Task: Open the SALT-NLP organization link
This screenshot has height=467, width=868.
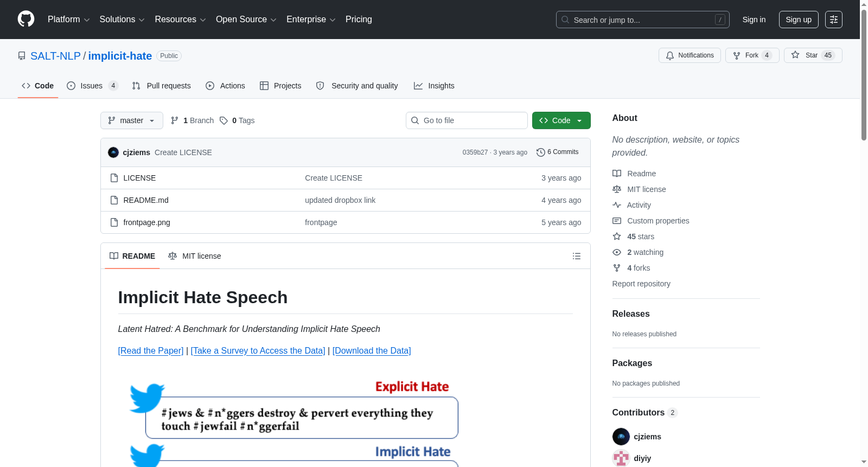Action: tap(55, 56)
